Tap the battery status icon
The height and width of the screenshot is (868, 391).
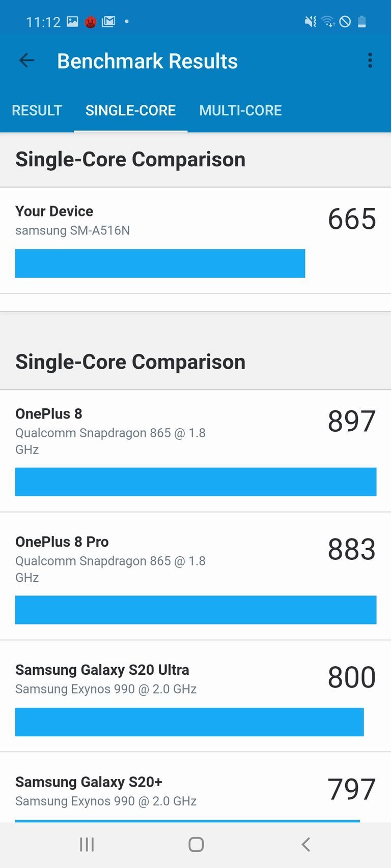[x=362, y=21]
